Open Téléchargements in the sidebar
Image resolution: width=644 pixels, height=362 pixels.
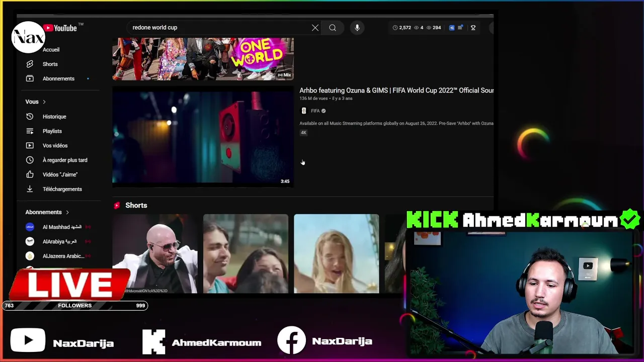coord(62,189)
